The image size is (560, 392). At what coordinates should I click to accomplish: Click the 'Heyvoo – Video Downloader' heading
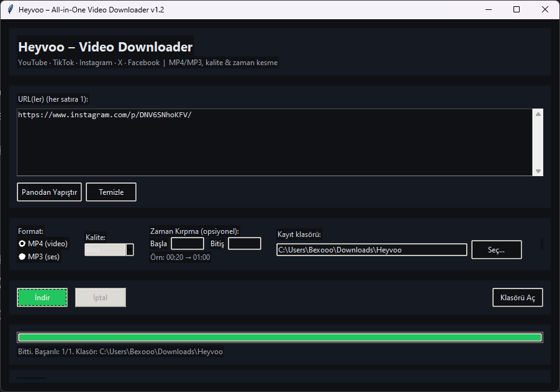pyautogui.click(x=106, y=47)
